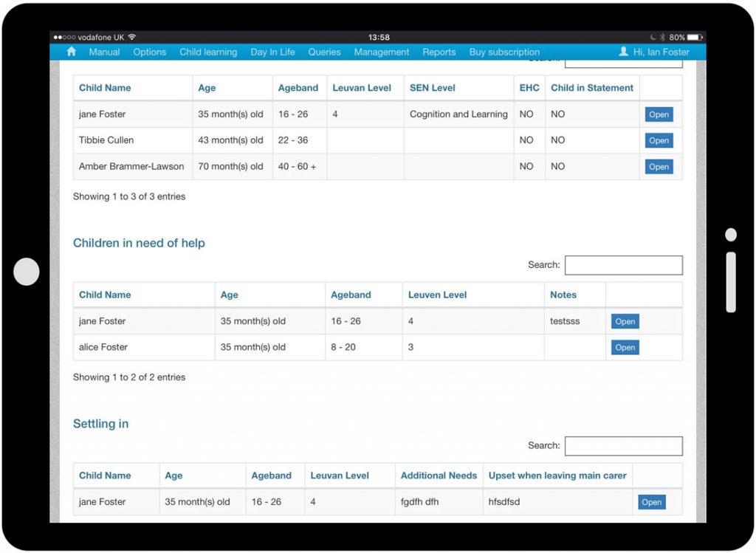756x553 pixels.
Task: Focus the Settling in search box
Action: 623,446
